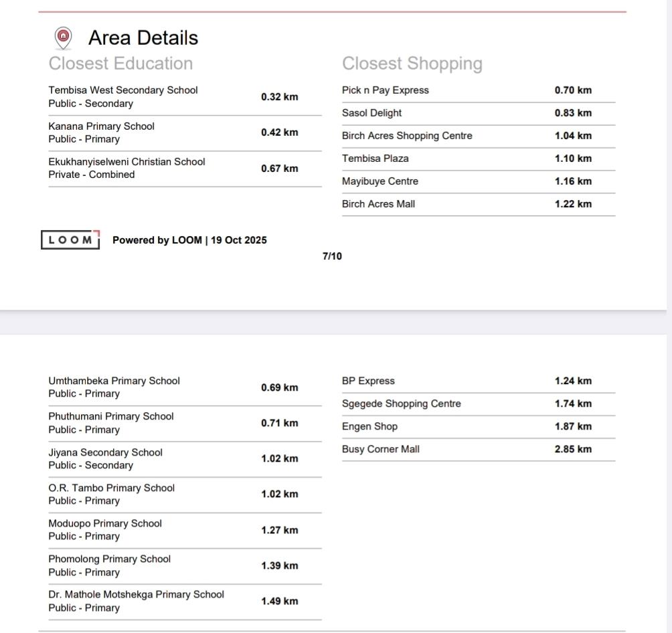Viewport: 672px width, 633px height.
Task: Click the Area Details location pin icon
Action: (x=64, y=37)
